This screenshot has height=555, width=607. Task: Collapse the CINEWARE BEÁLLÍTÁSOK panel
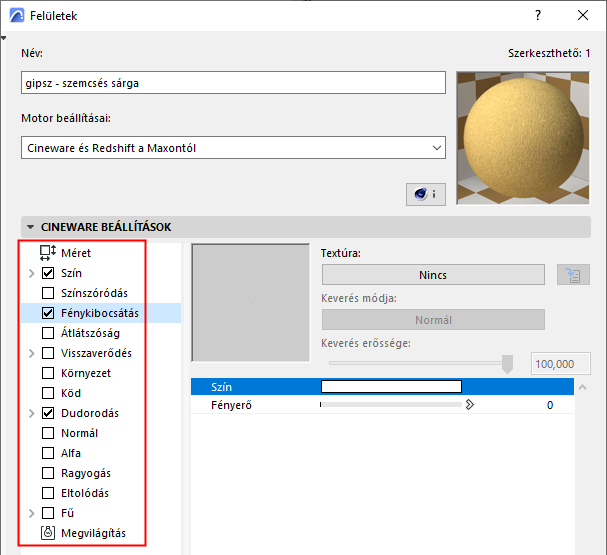click(x=30, y=227)
